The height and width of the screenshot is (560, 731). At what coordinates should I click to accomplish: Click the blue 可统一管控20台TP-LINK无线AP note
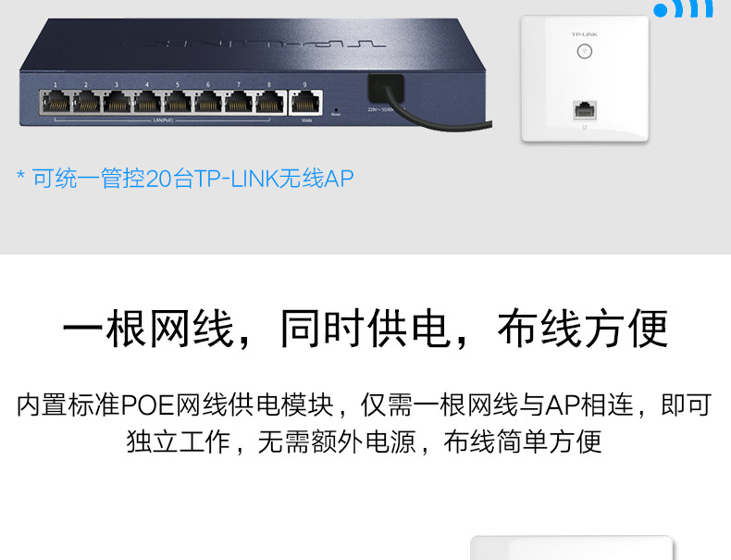coord(186,179)
